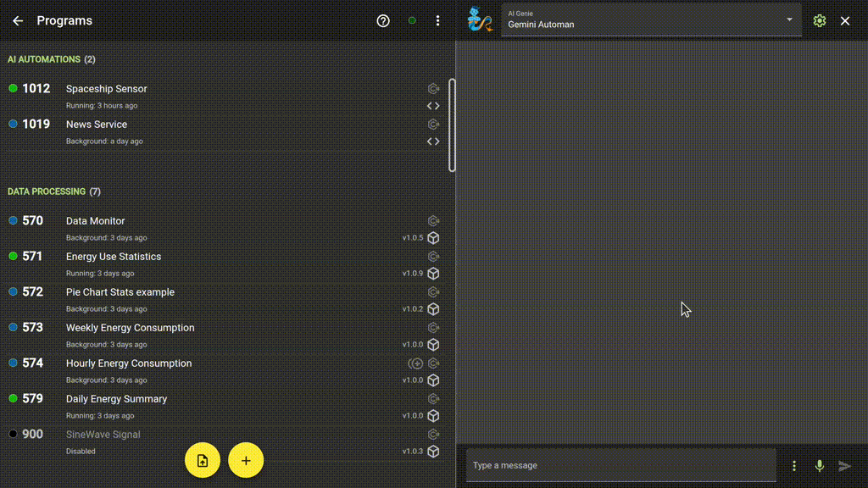Open the Gemini Automan assistant dropdown

point(787,19)
